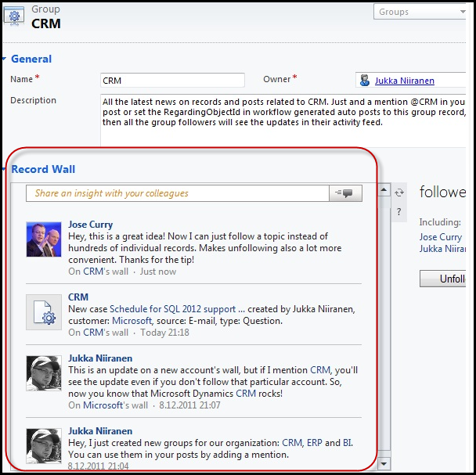Click Jukka Niiranen photo on 21:04 post

pos(44,446)
